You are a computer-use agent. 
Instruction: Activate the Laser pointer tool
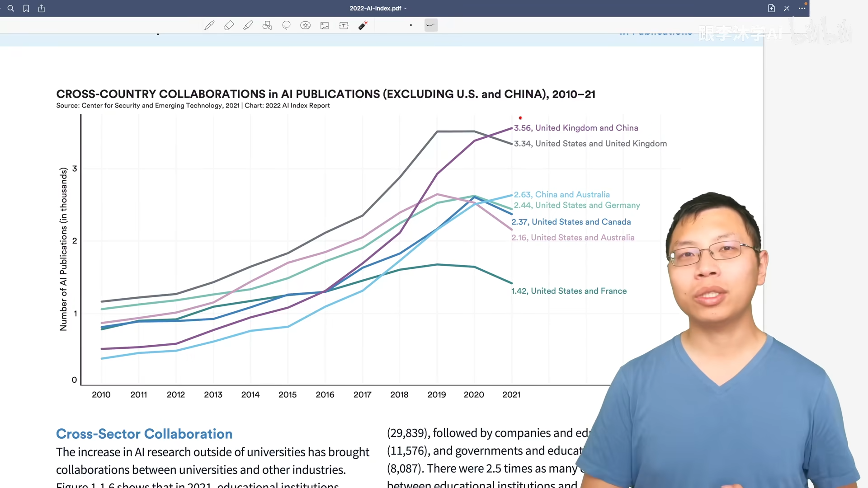click(x=363, y=25)
